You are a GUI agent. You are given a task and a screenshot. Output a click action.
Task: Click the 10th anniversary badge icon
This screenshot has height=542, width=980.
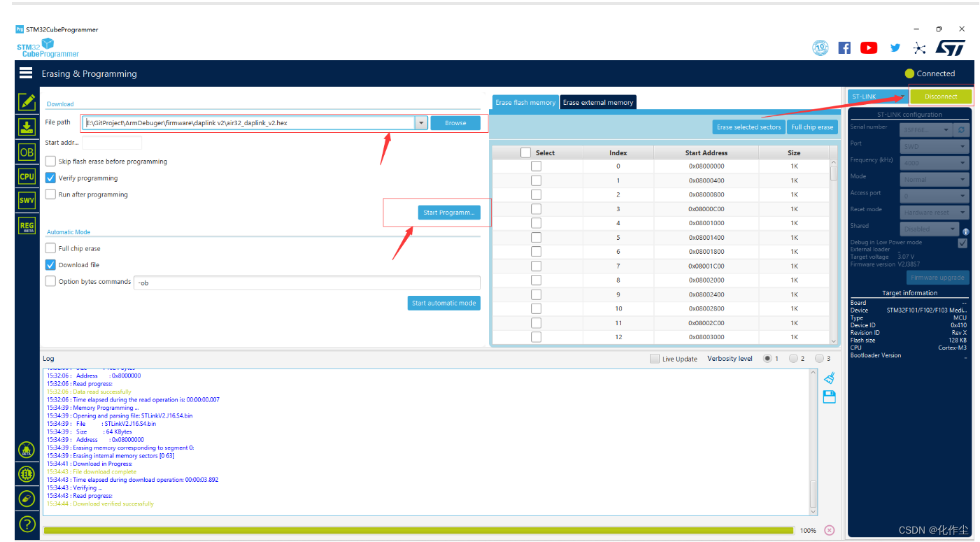[x=821, y=48]
